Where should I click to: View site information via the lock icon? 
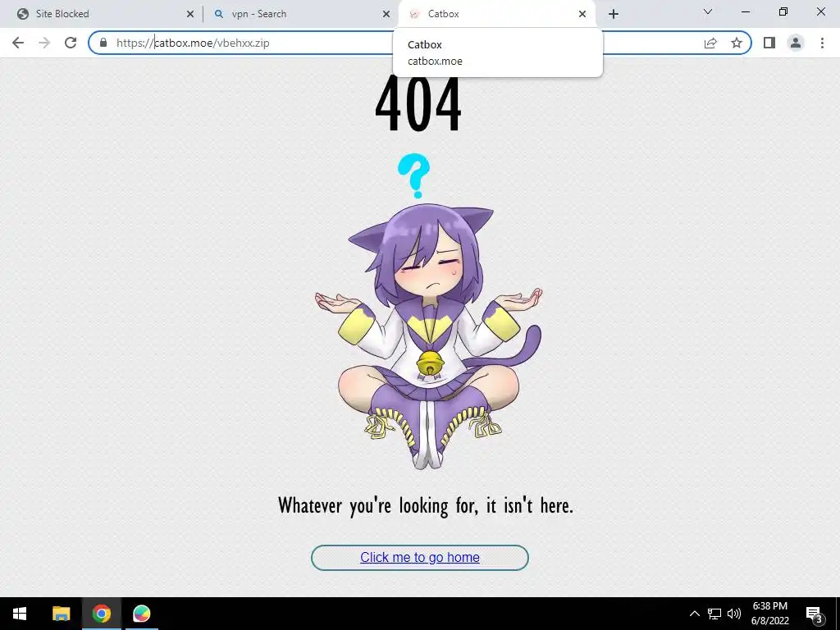[103, 43]
